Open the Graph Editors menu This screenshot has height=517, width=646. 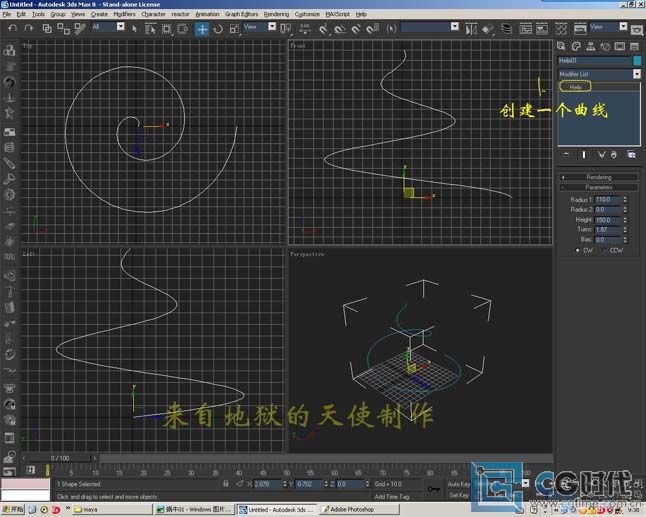[241, 14]
